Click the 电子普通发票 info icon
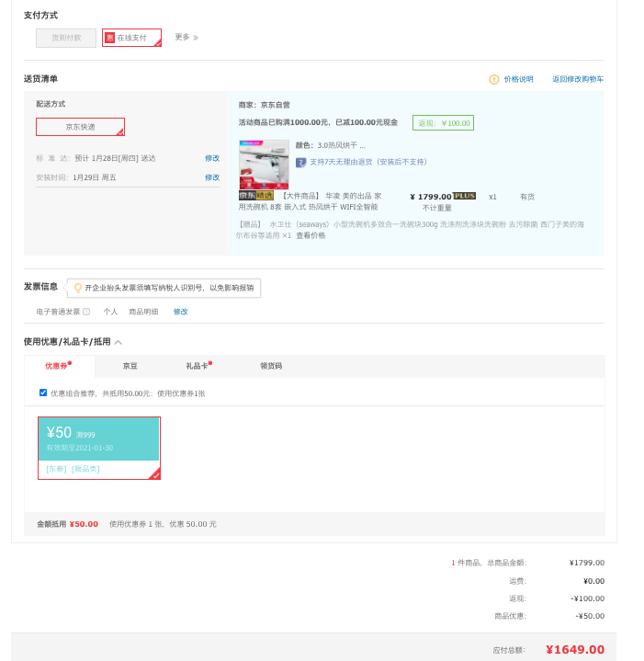This screenshot has width=644, height=661. [x=86, y=312]
